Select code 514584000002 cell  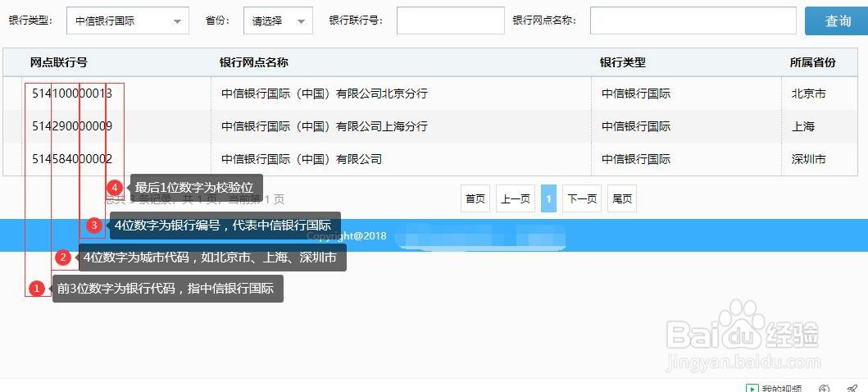click(x=72, y=159)
